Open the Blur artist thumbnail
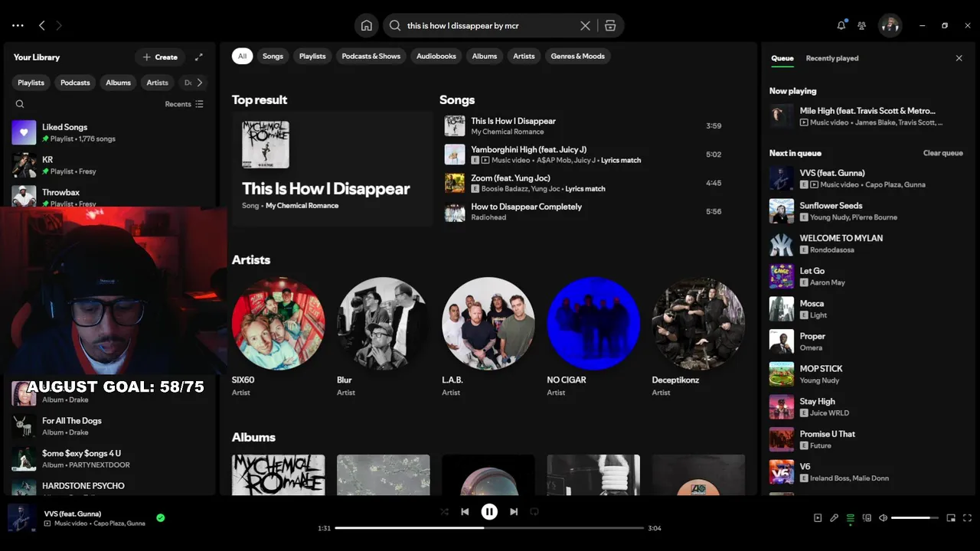The height and width of the screenshot is (551, 980). click(x=383, y=324)
